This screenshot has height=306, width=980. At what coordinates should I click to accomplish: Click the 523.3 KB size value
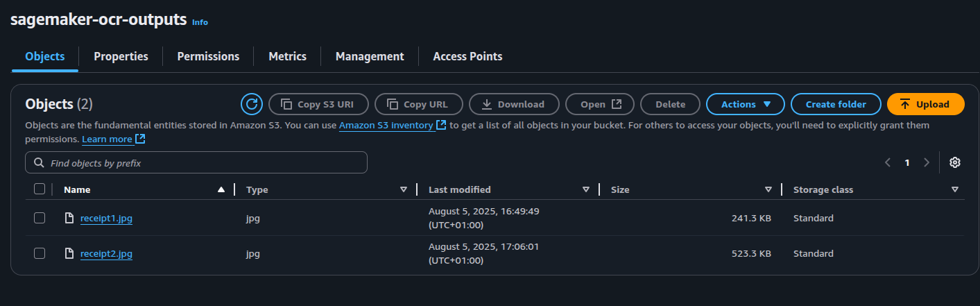751,253
